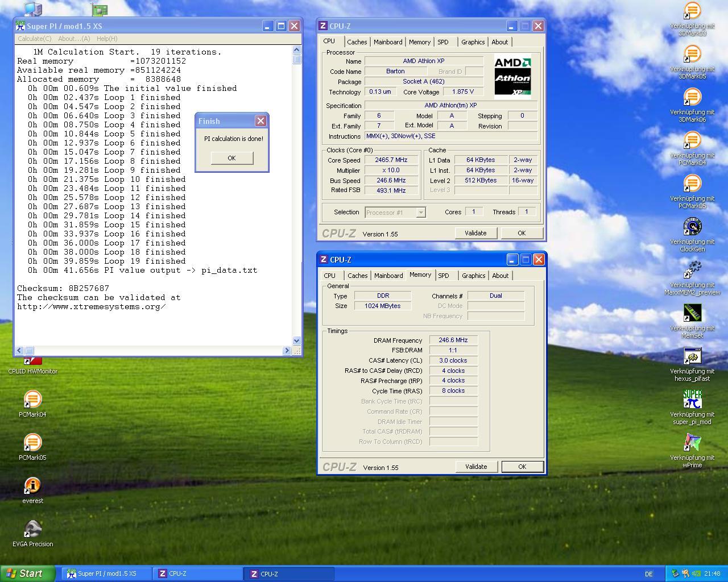Screen dimensions: 728x582
Task: Click the DE language indicator in the taskbar
Action: [648, 574]
